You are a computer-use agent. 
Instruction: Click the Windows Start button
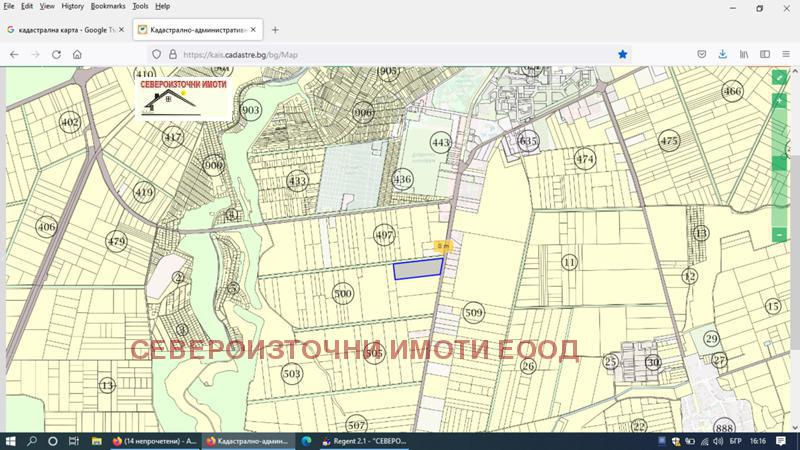10,440
